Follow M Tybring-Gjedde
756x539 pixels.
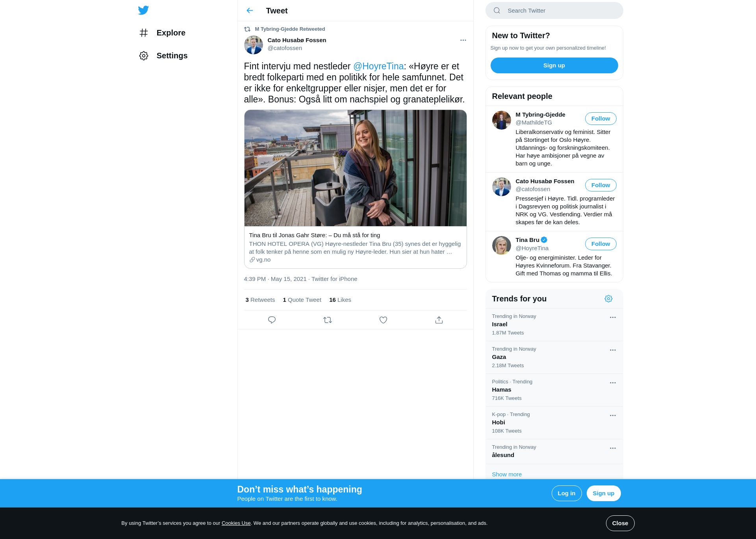click(600, 119)
